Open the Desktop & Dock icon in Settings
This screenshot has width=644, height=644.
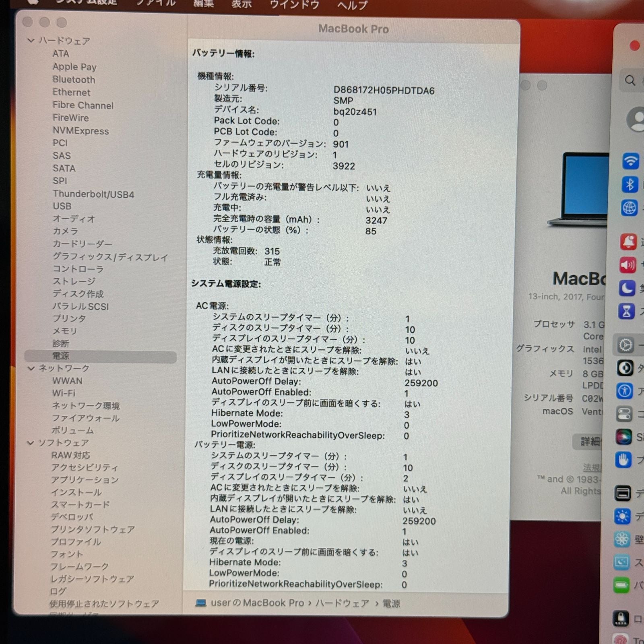click(x=623, y=493)
